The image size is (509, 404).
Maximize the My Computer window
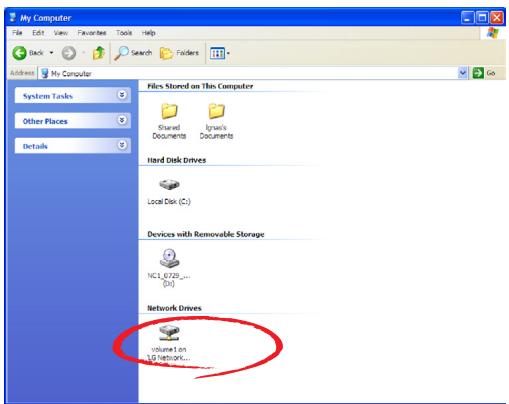coord(482,17)
